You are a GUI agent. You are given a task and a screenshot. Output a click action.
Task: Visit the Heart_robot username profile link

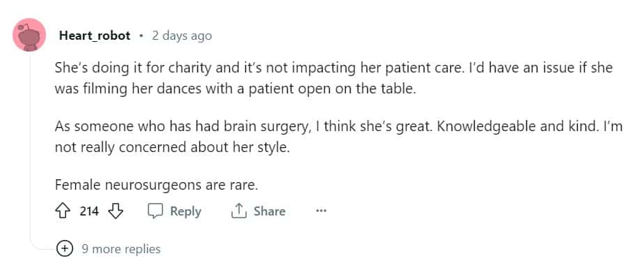point(94,36)
